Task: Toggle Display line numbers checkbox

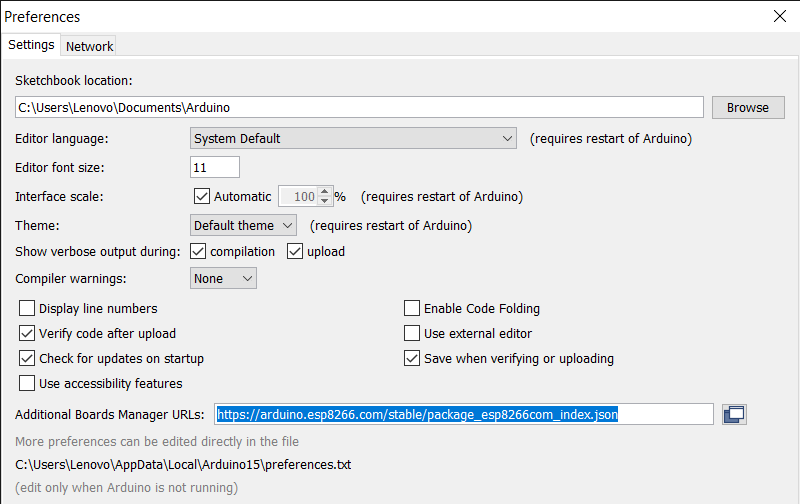Action: [27, 309]
